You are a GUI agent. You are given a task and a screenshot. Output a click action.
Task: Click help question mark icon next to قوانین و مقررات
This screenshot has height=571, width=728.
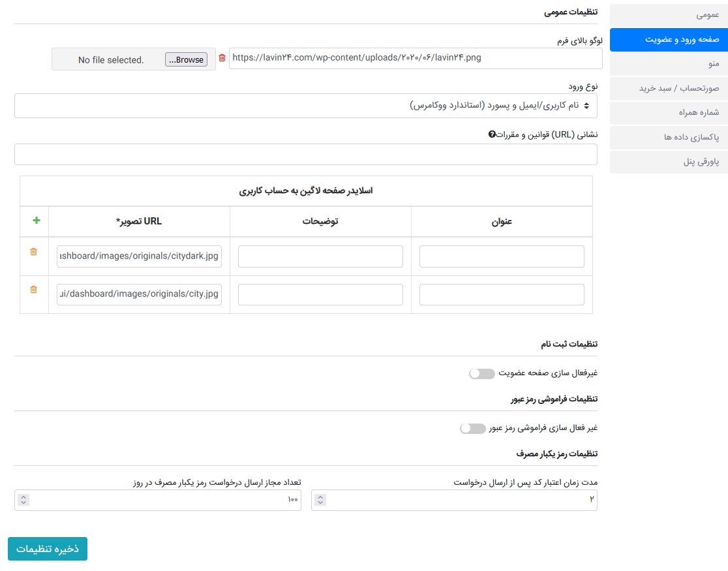[x=492, y=134]
